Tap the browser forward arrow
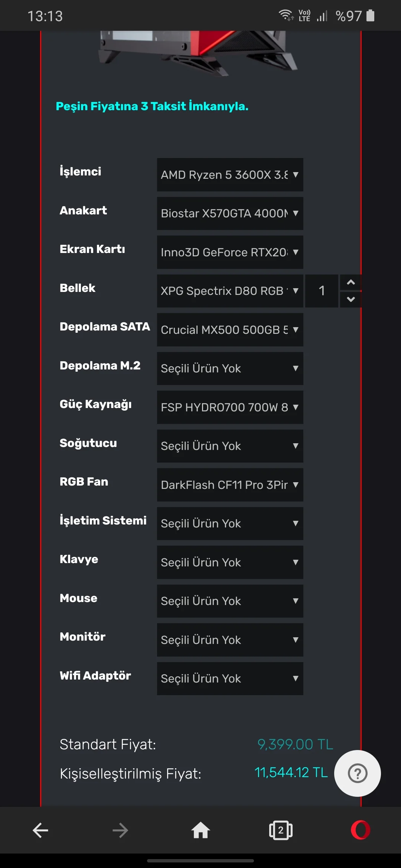Image resolution: width=401 pixels, height=868 pixels. [x=120, y=830]
